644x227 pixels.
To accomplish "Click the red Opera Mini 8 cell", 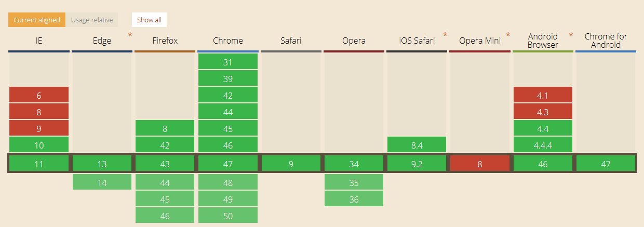I will pyautogui.click(x=480, y=164).
